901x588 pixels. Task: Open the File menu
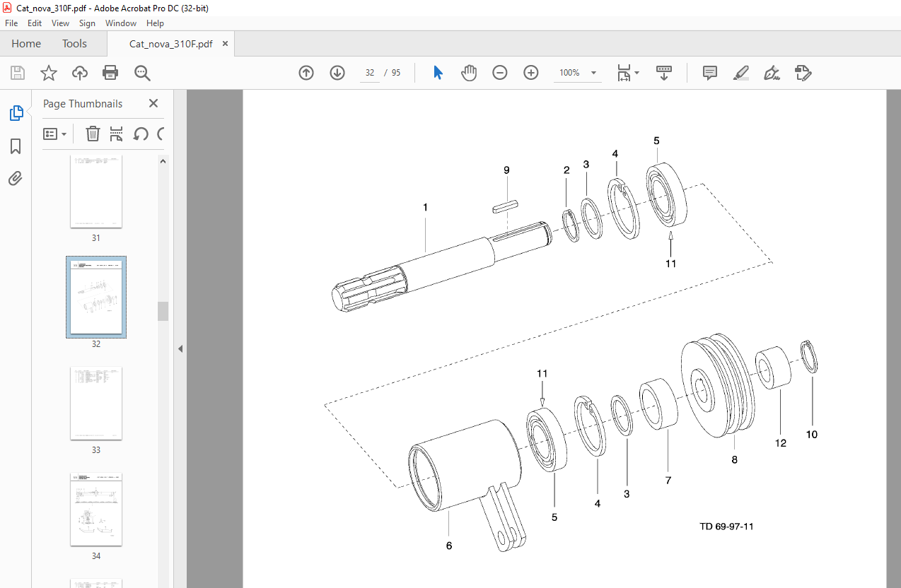(11, 23)
